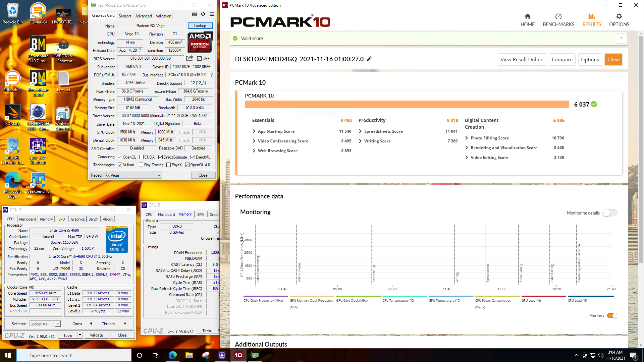Toggle the DirectML checkbox
The width and height of the screenshot is (644, 362).
[x=193, y=157]
